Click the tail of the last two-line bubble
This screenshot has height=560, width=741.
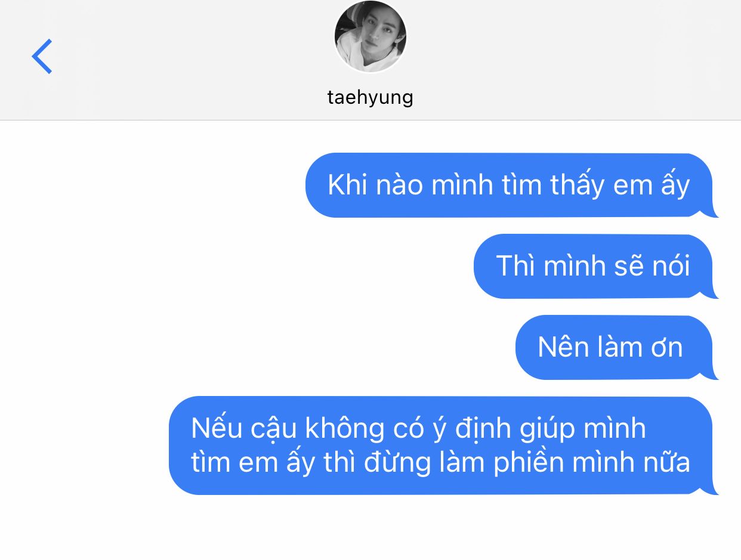click(x=712, y=488)
